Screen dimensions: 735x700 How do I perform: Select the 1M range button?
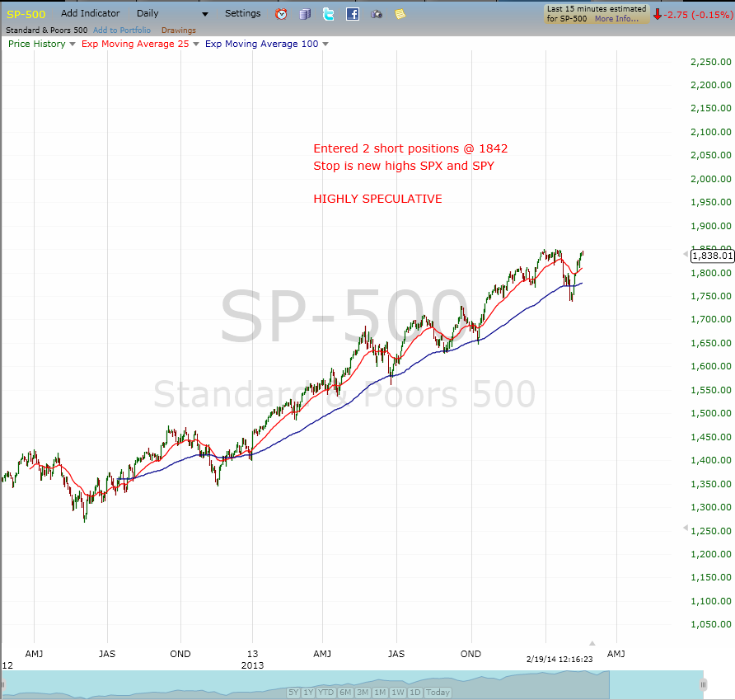380,692
